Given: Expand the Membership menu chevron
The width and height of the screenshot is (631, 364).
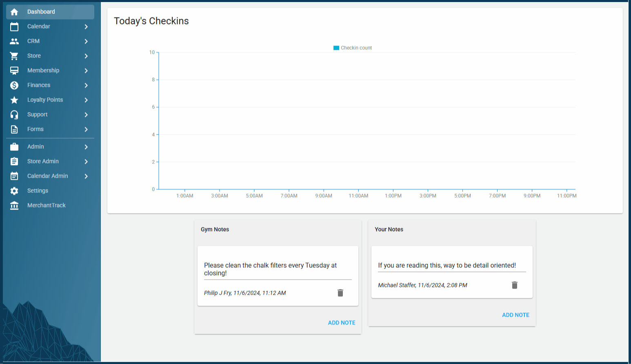Looking at the screenshot, I should [x=86, y=71].
